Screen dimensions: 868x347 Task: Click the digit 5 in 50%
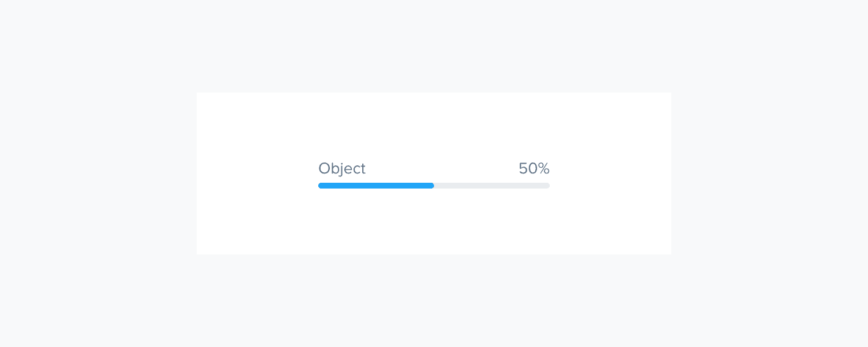(523, 168)
